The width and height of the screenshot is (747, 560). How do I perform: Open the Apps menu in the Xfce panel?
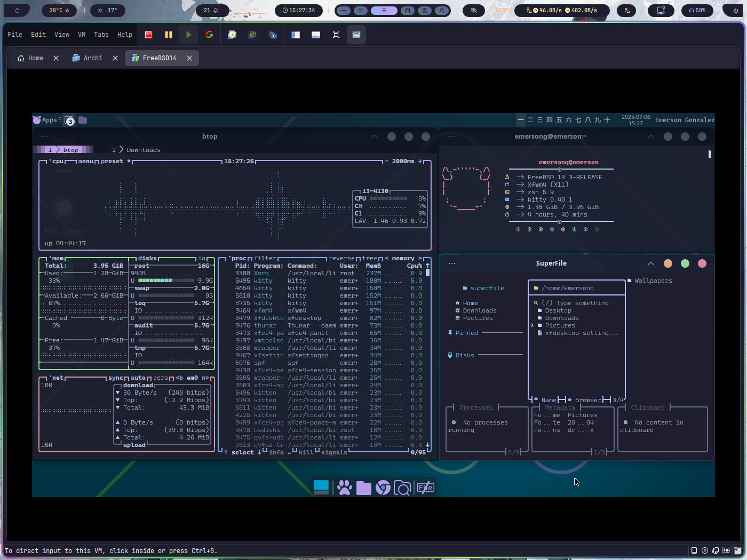[46, 120]
